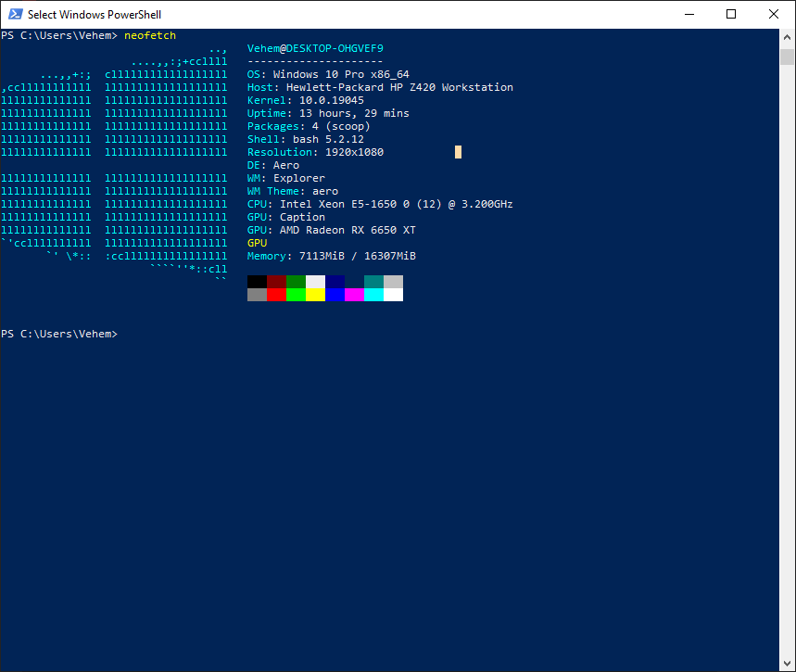Screen dimensions: 796x672
Task: Close the Windows PowerShell window
Action: [774, 14]
